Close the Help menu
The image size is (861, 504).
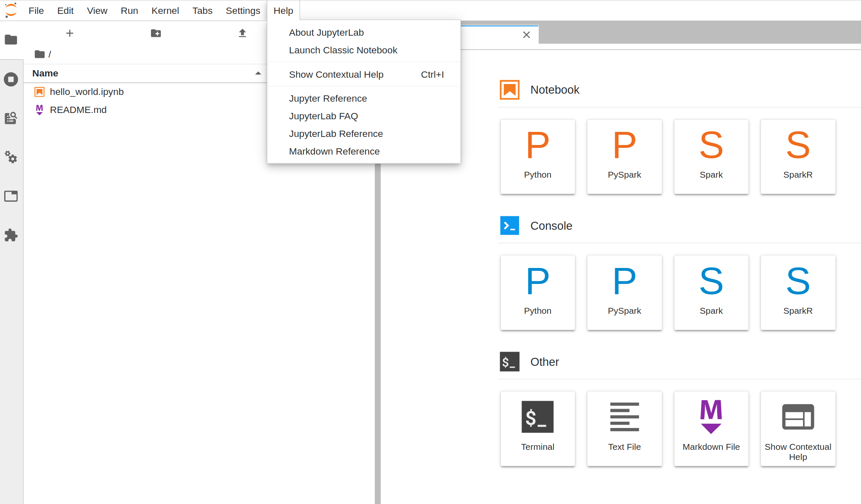[x=283, y=10]
